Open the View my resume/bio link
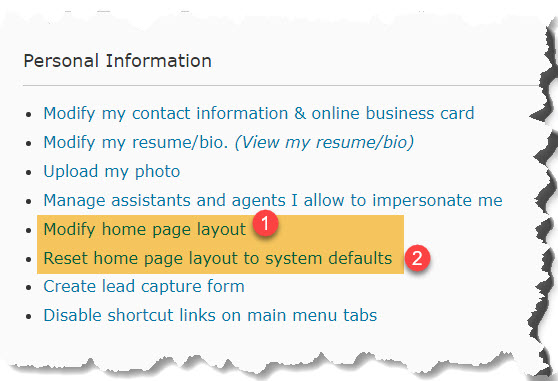Screen dimensions: 558x381 324,143
